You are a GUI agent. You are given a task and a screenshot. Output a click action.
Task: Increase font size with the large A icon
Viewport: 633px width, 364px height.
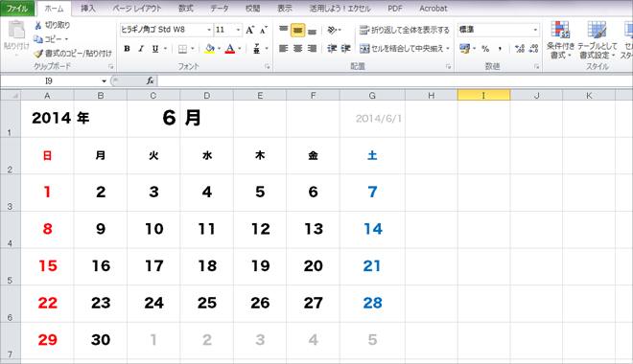pos(250,30)
